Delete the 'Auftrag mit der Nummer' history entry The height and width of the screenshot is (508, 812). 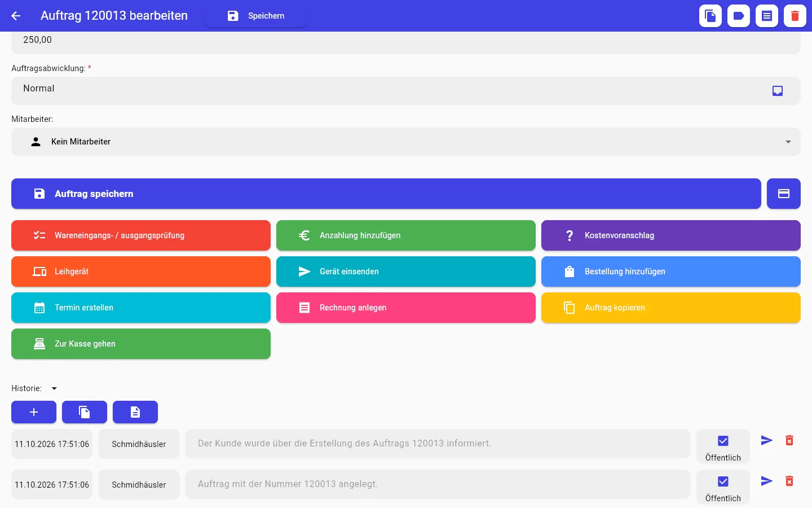point(789,481)
